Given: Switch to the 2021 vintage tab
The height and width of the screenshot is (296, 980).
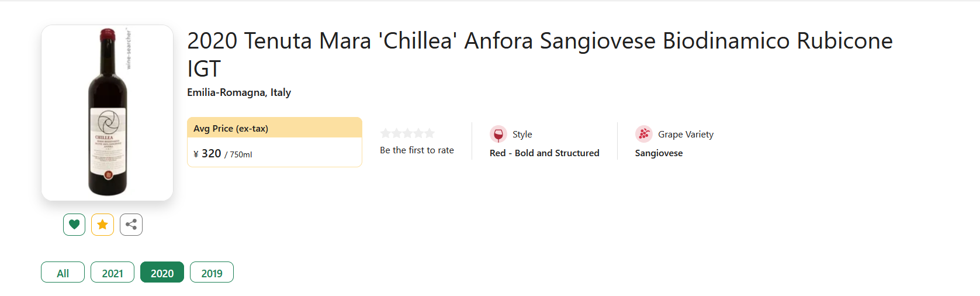Looking at the screenshot, I should (112, 273).
